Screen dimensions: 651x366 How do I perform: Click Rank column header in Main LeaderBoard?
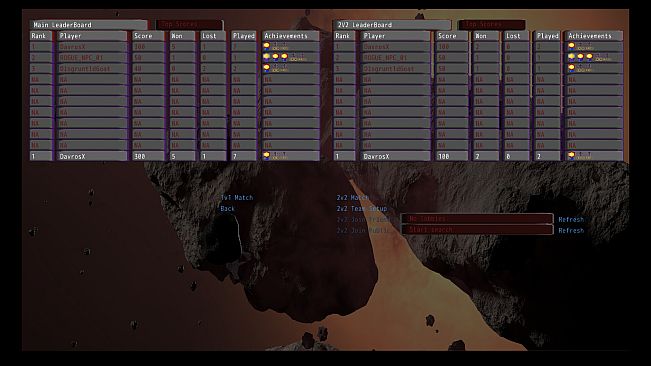pos(41,36)
